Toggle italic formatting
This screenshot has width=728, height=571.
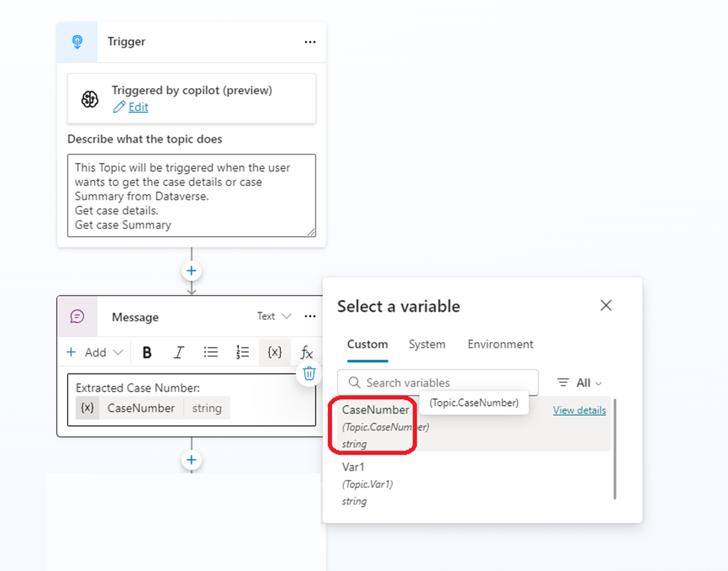(x=179, y=353)
